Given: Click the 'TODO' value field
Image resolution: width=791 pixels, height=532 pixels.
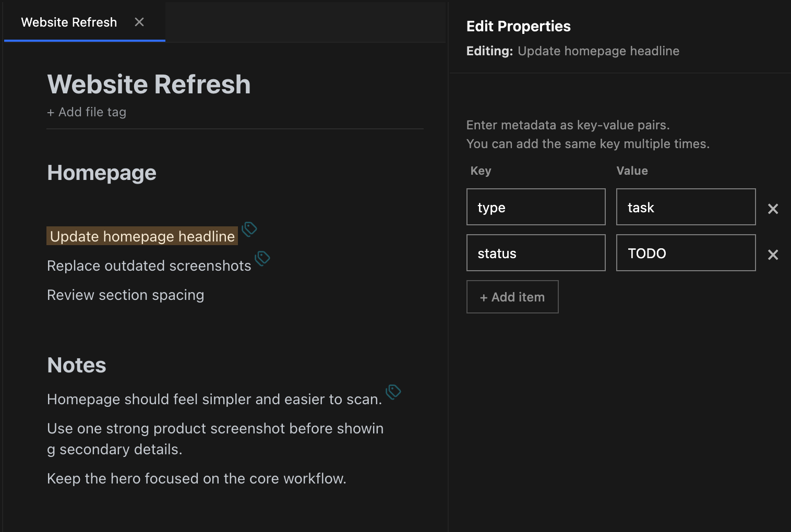Looking at the screenshot, I should click(x=685, y=253).
